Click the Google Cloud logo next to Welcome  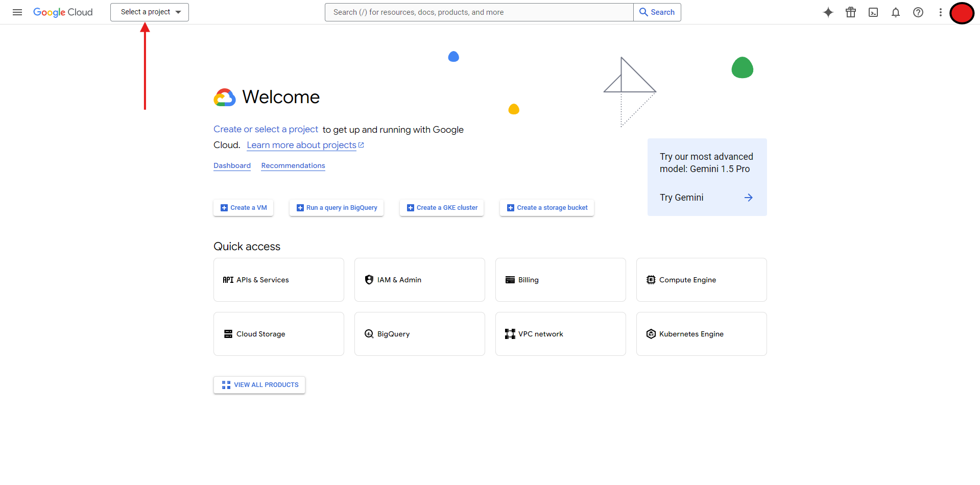225,97
